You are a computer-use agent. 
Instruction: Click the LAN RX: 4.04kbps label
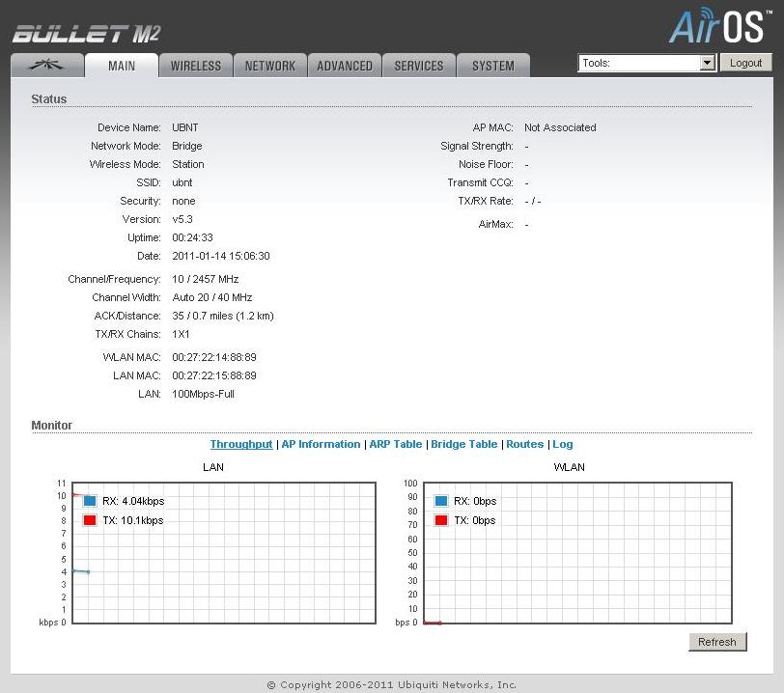point(133,501)
